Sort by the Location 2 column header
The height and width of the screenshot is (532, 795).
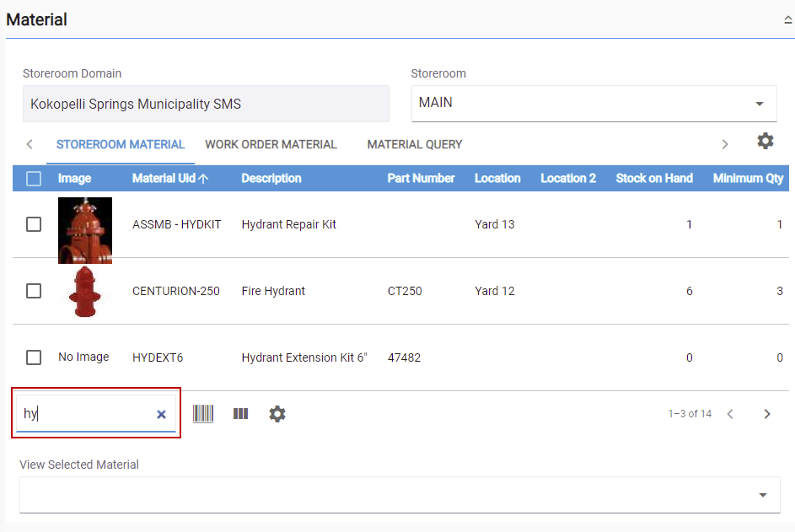[x=568, y=179]
